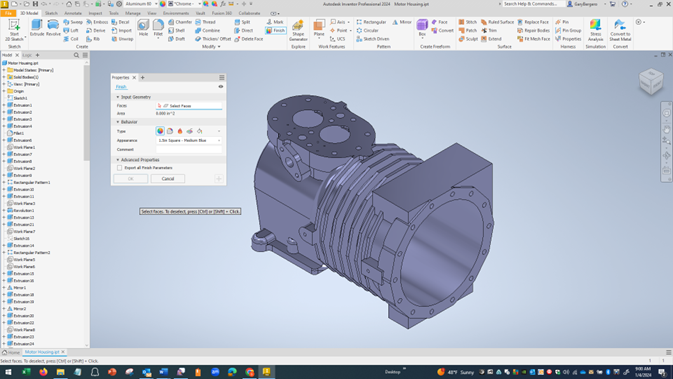Image resolution: width=673 pixels, height=379 pixels.
Task: Click the Select Faces input field
Action: (189, 106)
